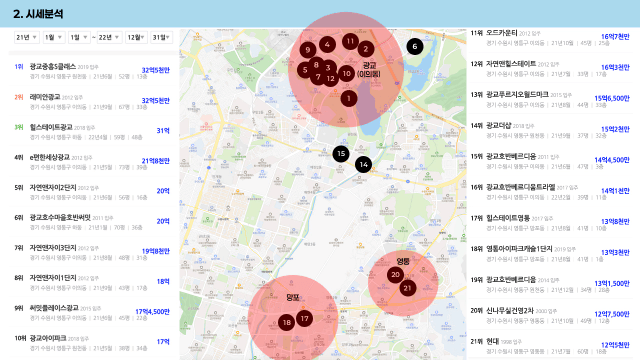Click map marker number 9
The width and height of the screenshot is (640, 360).
(x=308, y=50)
